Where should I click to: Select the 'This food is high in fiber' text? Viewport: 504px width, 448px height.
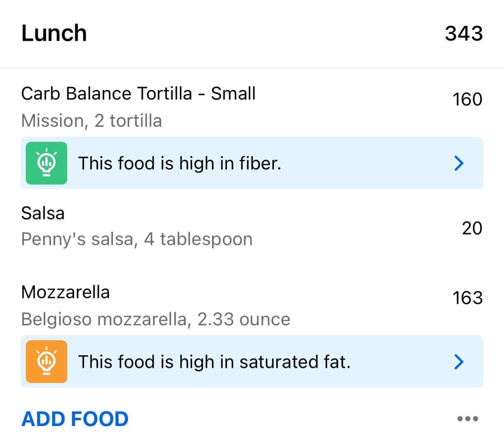coord(180,163)
